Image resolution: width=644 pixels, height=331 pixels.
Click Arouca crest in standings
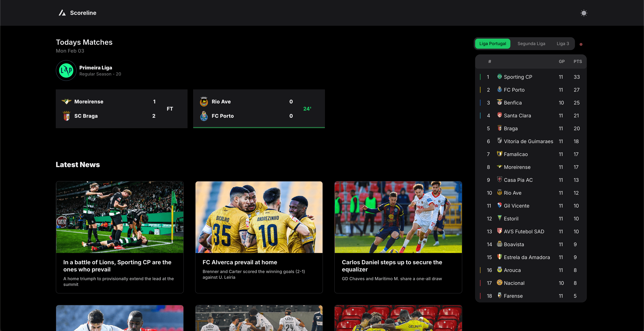click(499, 269)
